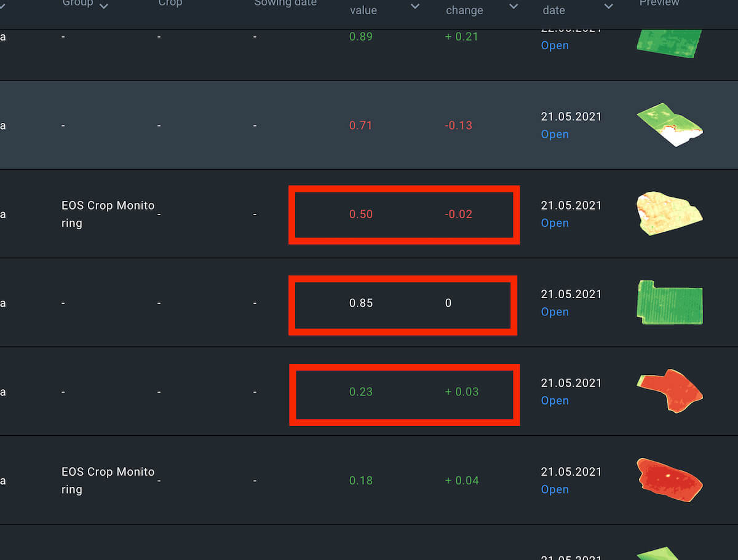Toggle the date column sort chevron
Image resolution: width=738 pixels, height=560 pixels.
[x=608, y=7]
